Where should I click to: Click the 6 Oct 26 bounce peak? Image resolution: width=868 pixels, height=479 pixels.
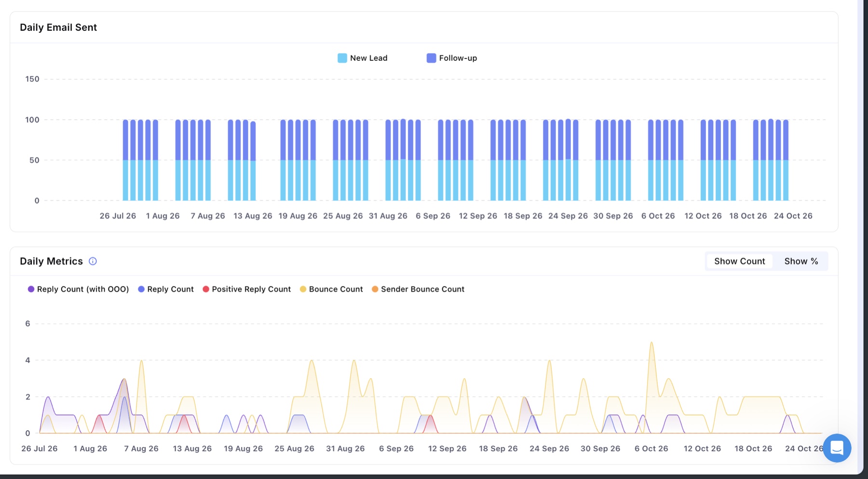coord(651,342)
